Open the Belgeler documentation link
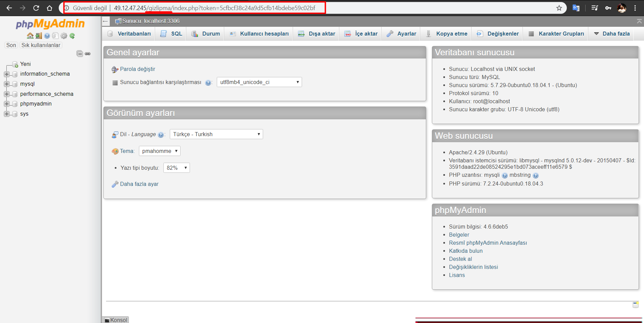This screenshot has width=644, height=323. pyautogui.click(x=459, y=235)
